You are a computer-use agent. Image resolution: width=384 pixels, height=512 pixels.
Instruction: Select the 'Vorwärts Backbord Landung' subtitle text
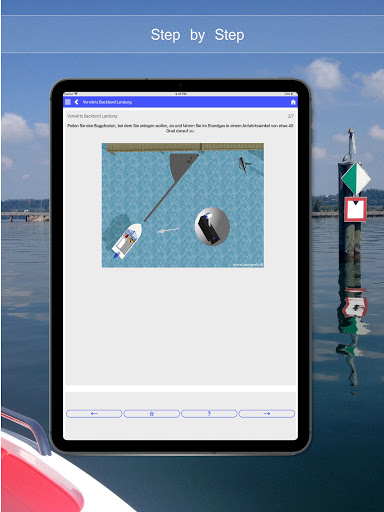(92, 116)
